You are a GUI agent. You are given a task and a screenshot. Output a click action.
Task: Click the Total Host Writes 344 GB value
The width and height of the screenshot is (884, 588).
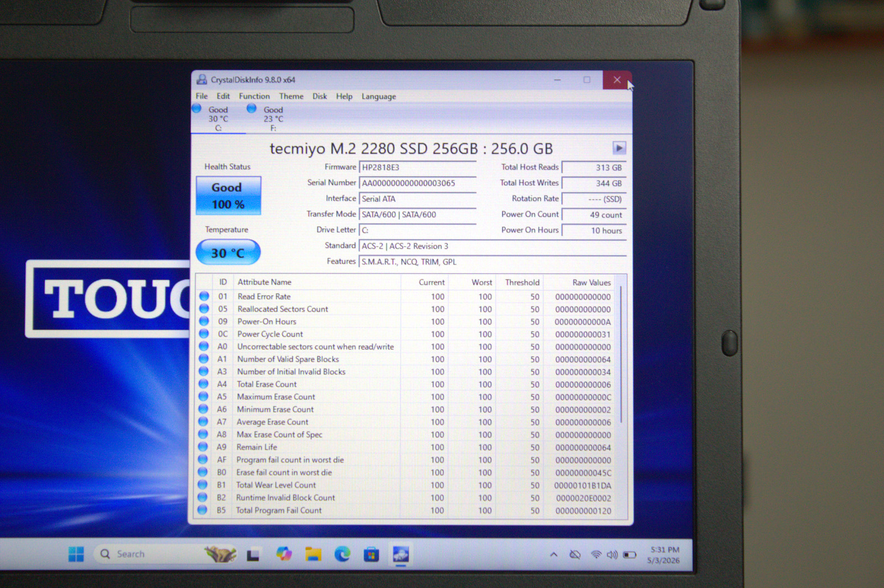[594, 183]
